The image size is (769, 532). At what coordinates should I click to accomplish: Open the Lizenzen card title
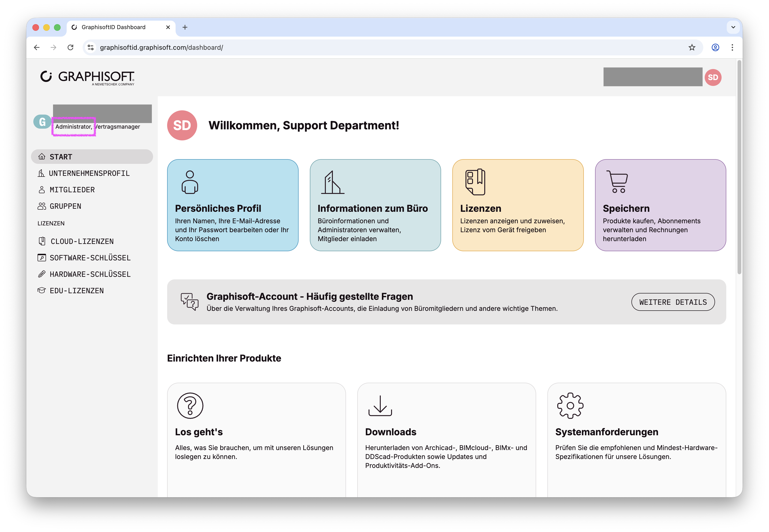click(481, 208)
